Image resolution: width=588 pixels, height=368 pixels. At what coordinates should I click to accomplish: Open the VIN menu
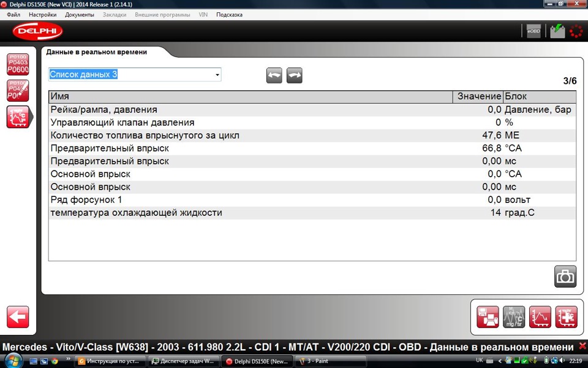pyautogui.click(x=203, y=15)
